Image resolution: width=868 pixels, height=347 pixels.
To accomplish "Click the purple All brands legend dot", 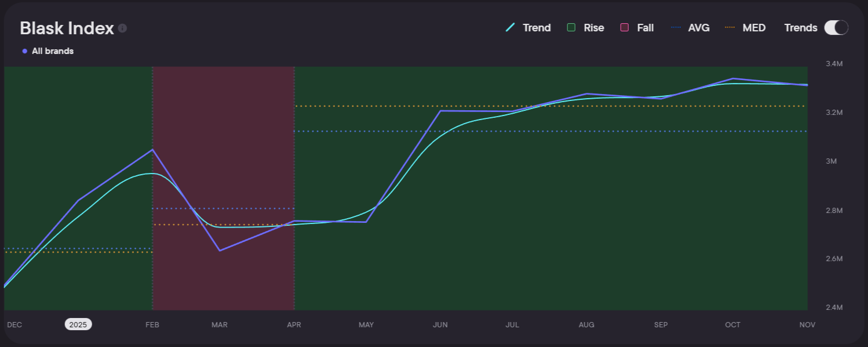I will coord(24,51).
